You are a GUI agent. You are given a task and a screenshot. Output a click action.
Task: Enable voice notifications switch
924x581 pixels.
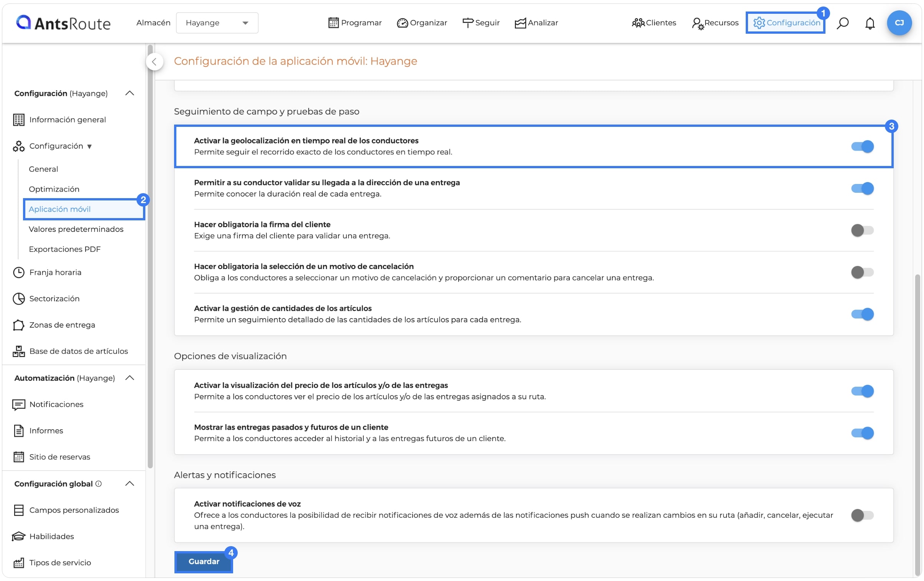[862, 515]
